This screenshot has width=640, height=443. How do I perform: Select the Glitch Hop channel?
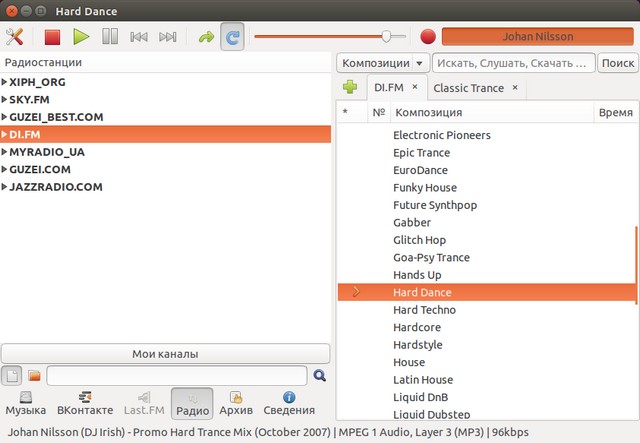pos(487,240)
